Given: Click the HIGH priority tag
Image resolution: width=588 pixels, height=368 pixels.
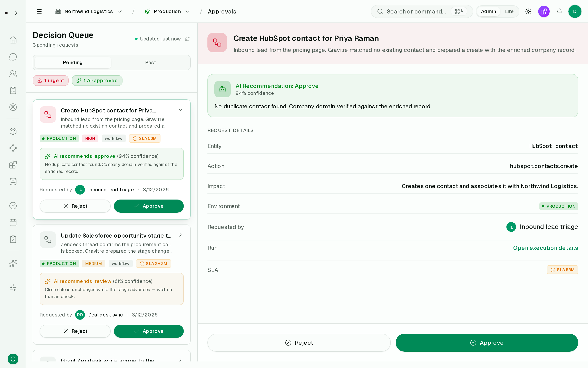Looking at the screenshot, I should [x=90, y=138].
